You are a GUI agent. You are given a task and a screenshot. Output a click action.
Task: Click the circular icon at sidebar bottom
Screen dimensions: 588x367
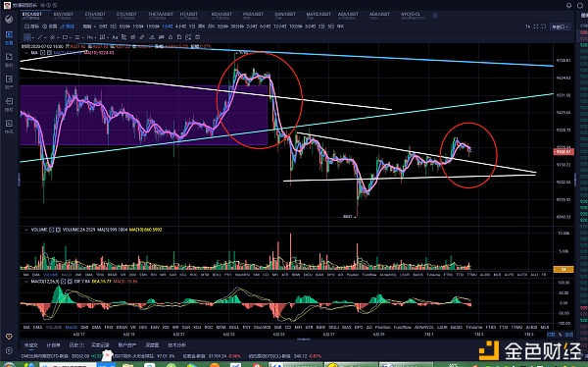(9, 351)
